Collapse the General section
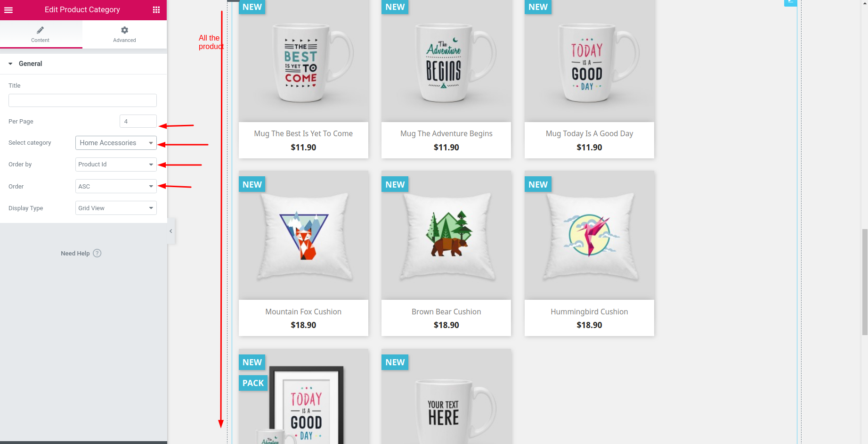Image resolution: width=868 pixels, height=444 pixels. 10,64
